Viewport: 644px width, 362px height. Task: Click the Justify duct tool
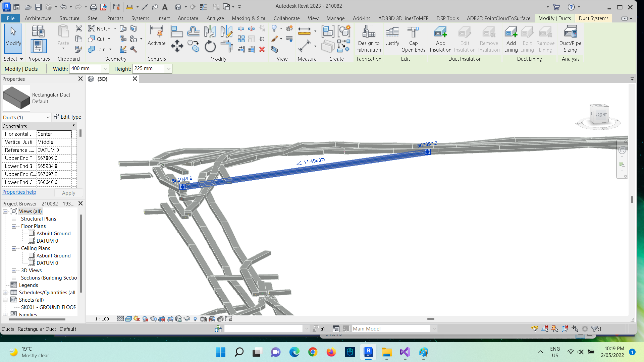point(392,33)
